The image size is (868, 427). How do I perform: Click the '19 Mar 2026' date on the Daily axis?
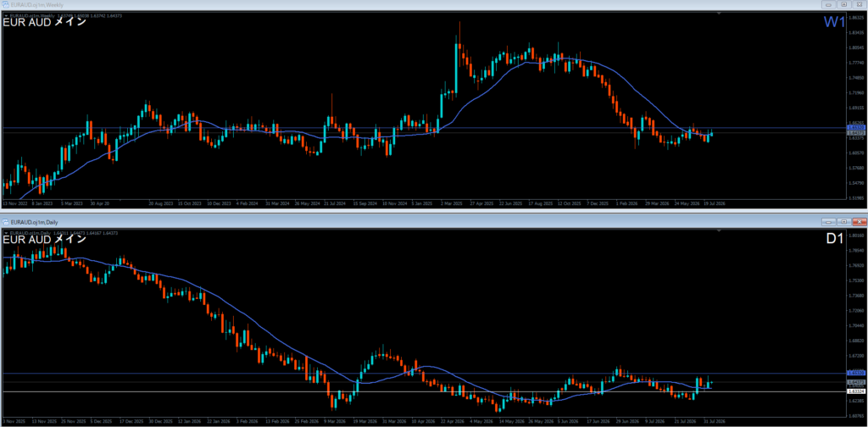[x=364, y=421]
